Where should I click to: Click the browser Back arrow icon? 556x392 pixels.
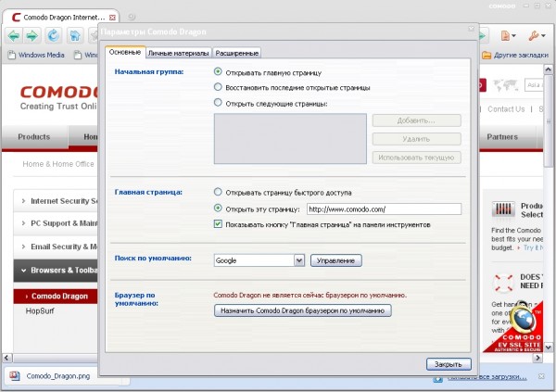pyautogui.click(x=14, y=36)
